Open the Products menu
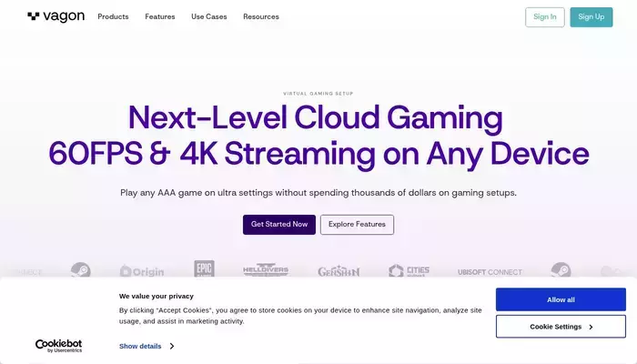The height and width of the screenshot is (364, 637). tap(113, 16)
